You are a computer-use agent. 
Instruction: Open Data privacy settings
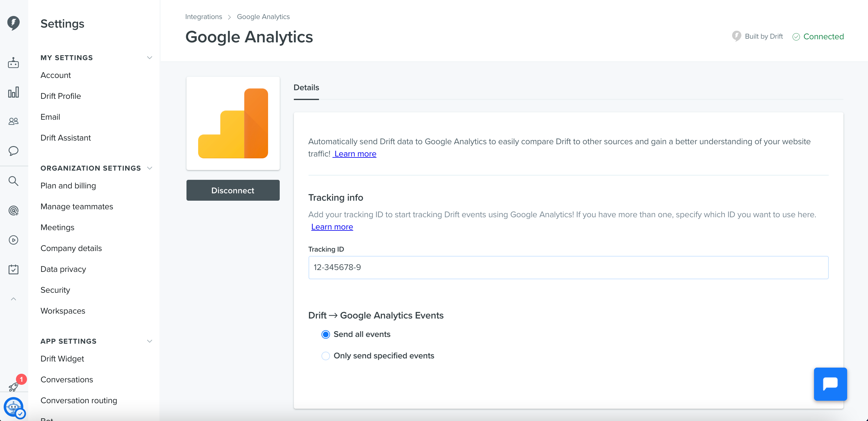pos(63,269)
